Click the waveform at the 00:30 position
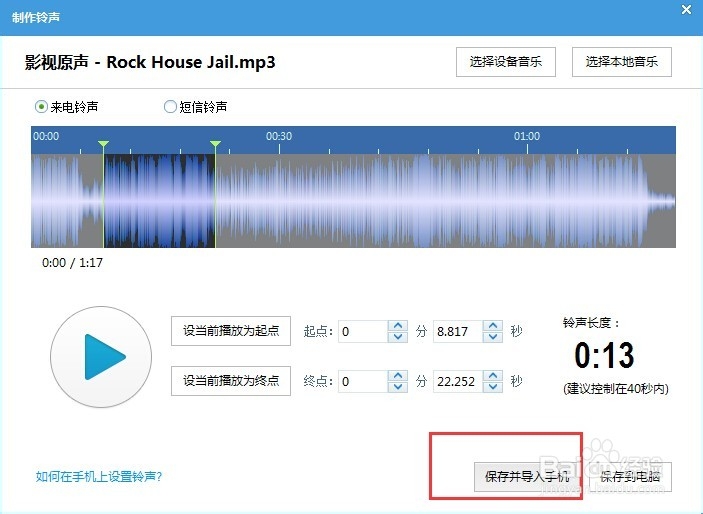703x514 pixels. point(279,201)
